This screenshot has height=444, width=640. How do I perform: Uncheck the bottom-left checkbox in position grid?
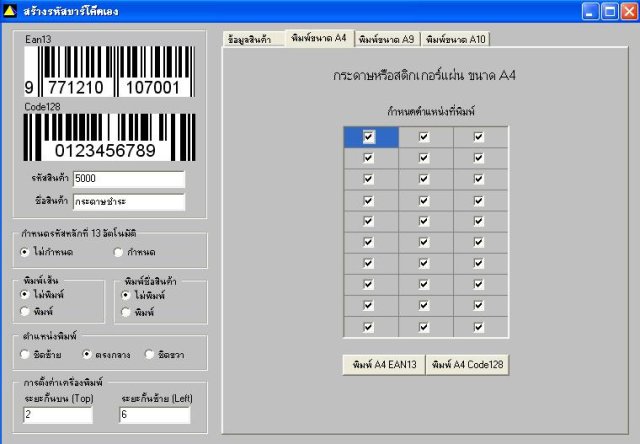(369, 327)
